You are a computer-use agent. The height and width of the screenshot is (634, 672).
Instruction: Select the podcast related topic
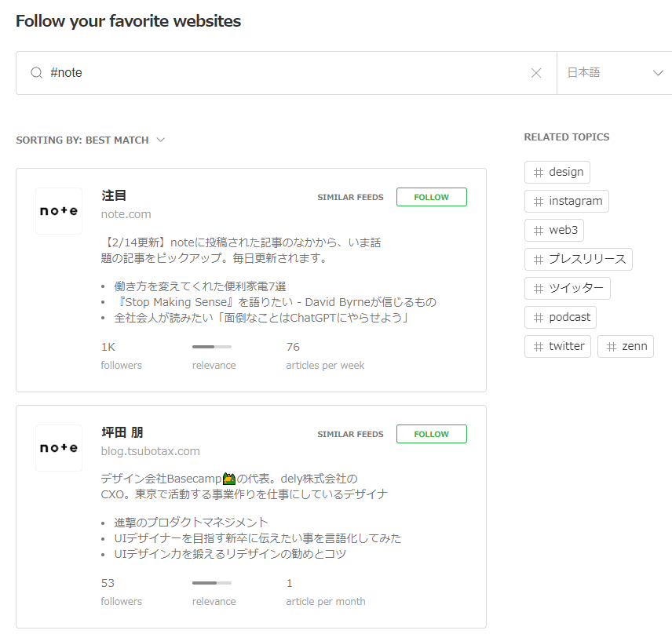(x=561, y=318)
